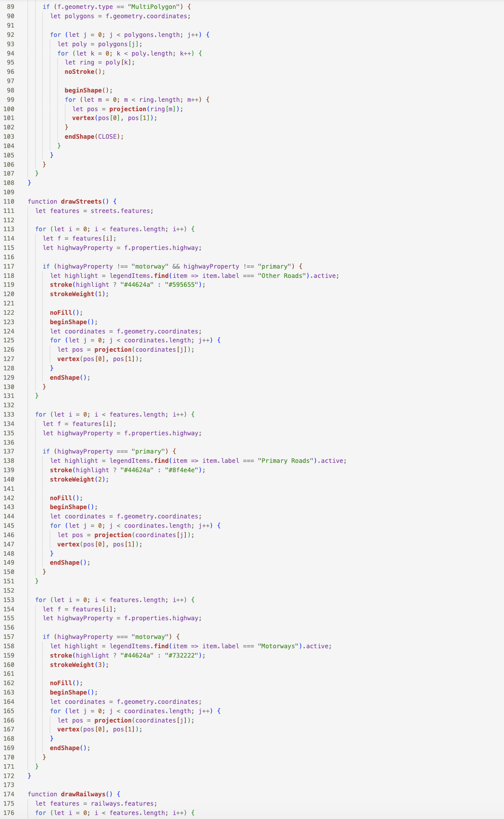Click line number 98 in the gutter
This screenshot has height=819, width=504.
click(x=11, y=90)
